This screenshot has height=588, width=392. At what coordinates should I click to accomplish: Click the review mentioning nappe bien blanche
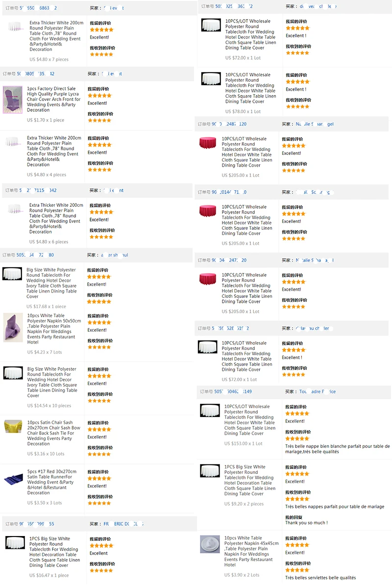pyautogui.click(x=338, y=449)
